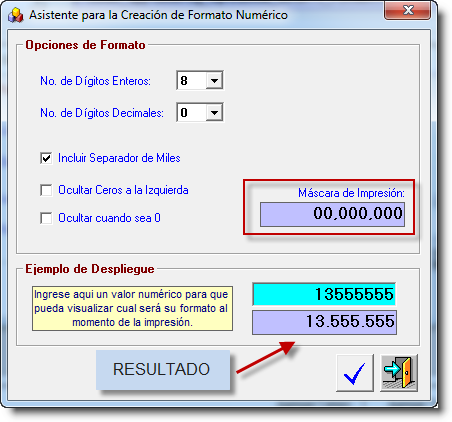
Task: Check Ocultar cuando sea 0 option
Action: 46,218
